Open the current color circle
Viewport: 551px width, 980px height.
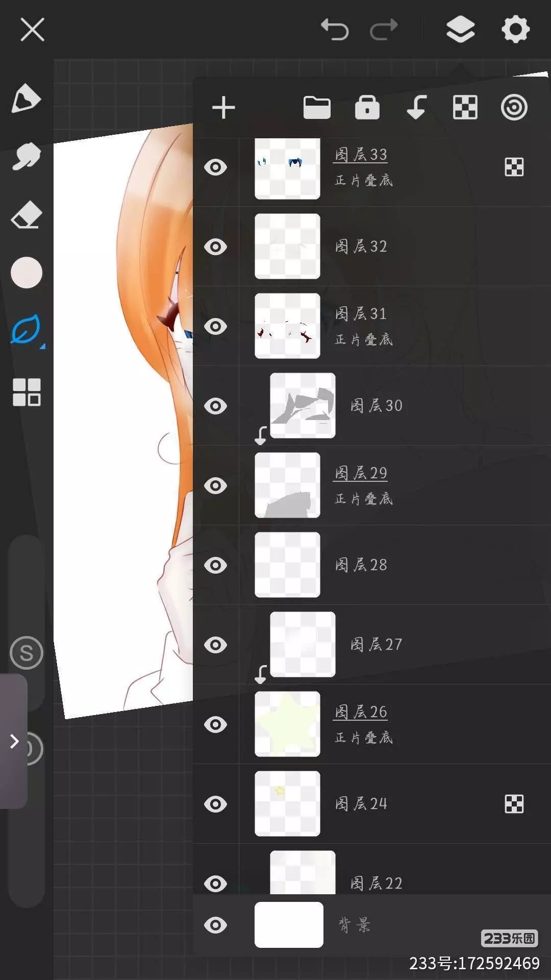point(26,273)
